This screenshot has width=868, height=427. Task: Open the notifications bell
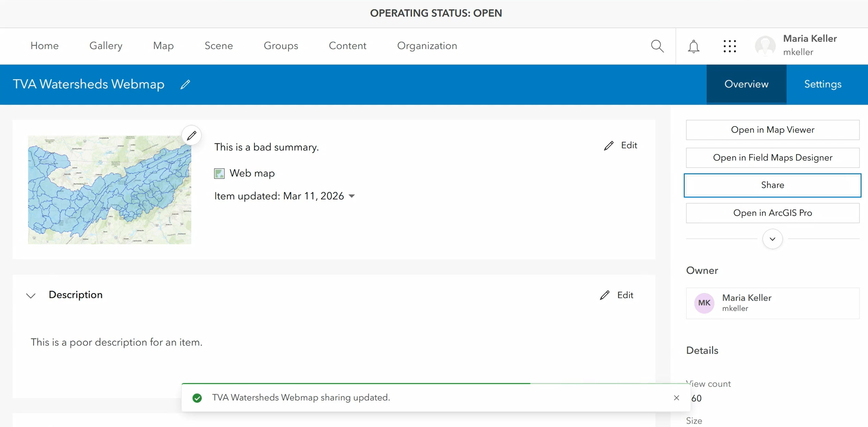(693, 46)
